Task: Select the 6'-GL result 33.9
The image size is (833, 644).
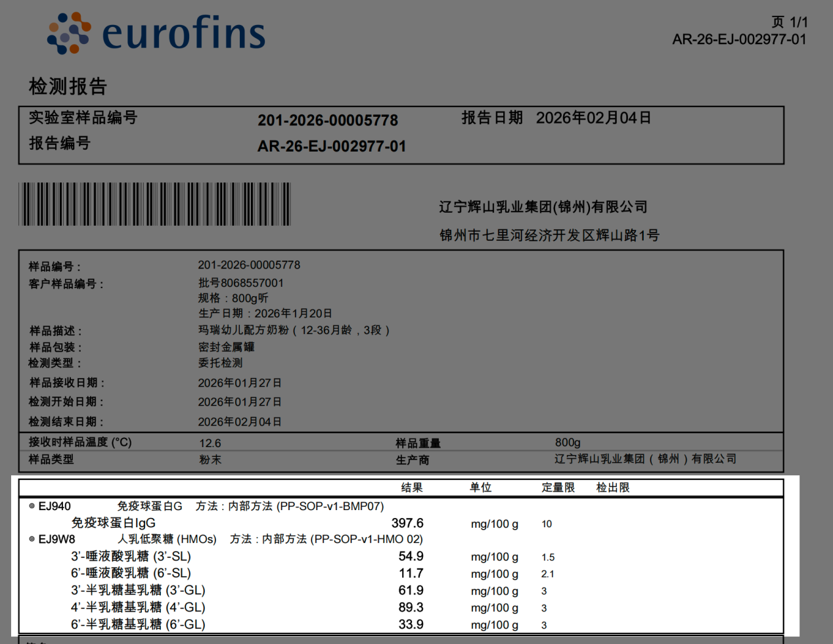Action: 411,624
